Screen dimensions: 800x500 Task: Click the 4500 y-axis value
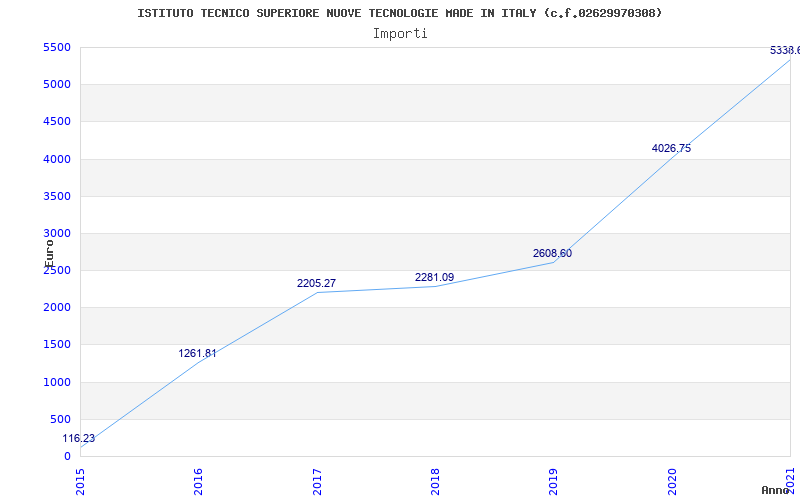pos(57,121)
